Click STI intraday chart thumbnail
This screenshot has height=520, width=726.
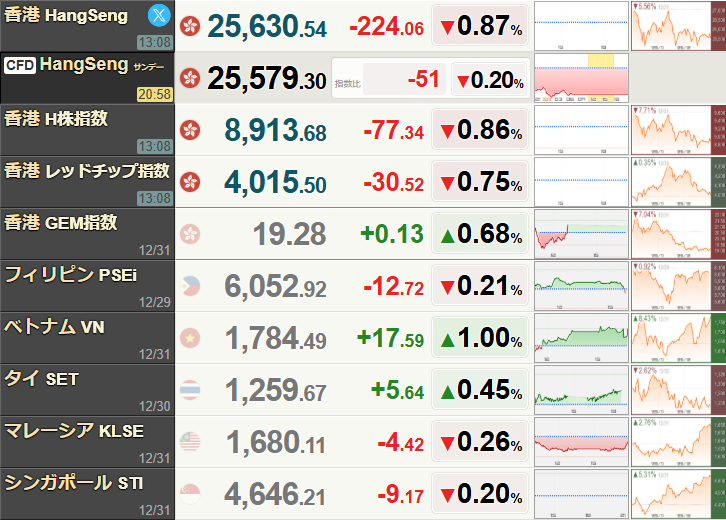coord(582,494)
